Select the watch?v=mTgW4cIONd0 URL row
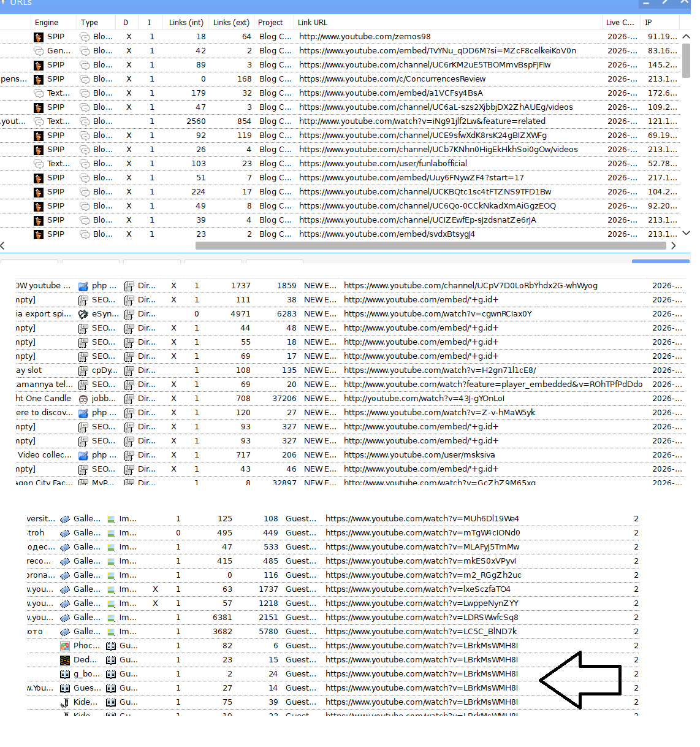This screenshot has height=747, width=700. coord(422,533)
